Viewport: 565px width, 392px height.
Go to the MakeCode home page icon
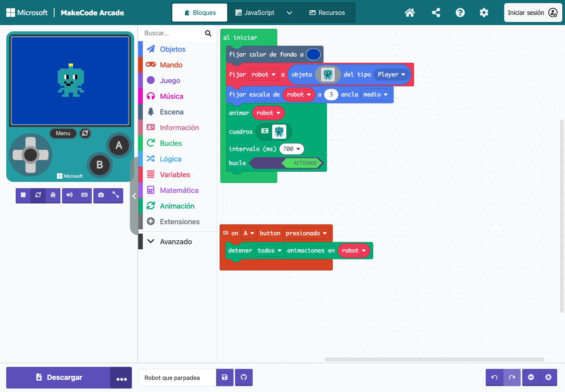point(410,13)
